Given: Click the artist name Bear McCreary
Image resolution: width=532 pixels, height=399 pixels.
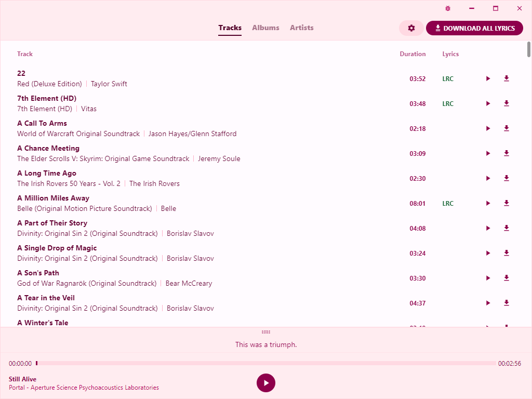Looking at the screenshot, I should click(x=189, y=283).
